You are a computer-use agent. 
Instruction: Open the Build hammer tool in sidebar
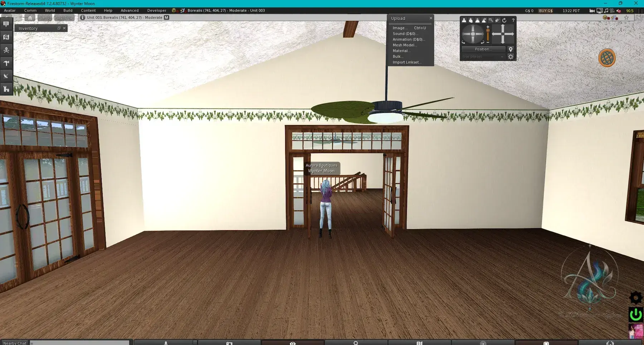coord(6,63)
